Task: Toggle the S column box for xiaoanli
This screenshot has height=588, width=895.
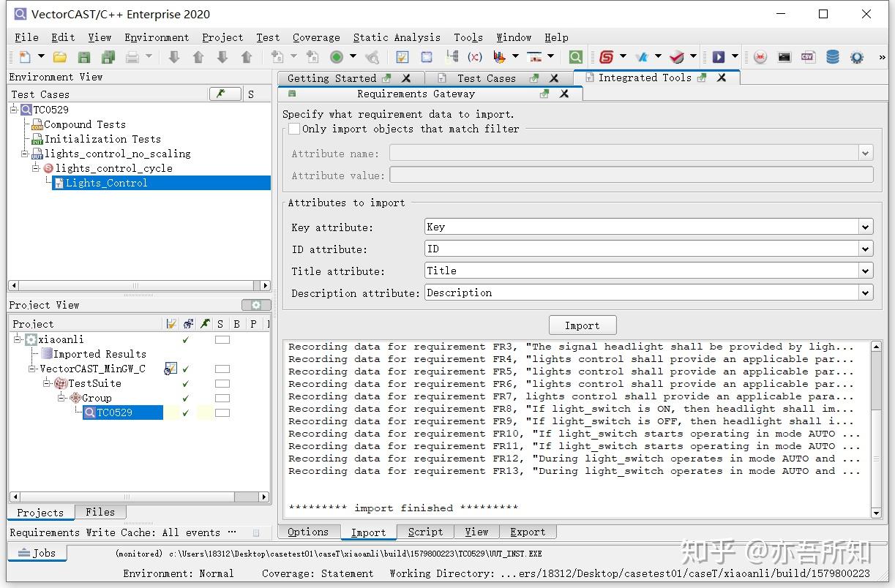Action: (x=222, y=340)
